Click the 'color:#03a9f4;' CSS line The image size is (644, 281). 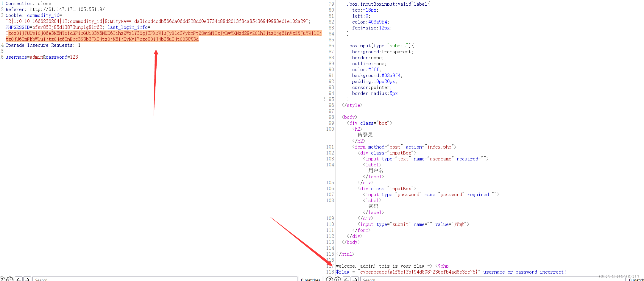(370, 22)
